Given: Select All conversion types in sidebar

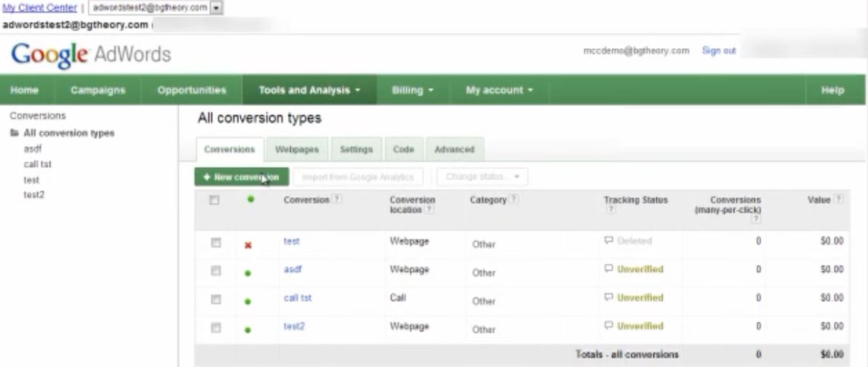Looking at the screenshot, I should (x=69, y=133).
